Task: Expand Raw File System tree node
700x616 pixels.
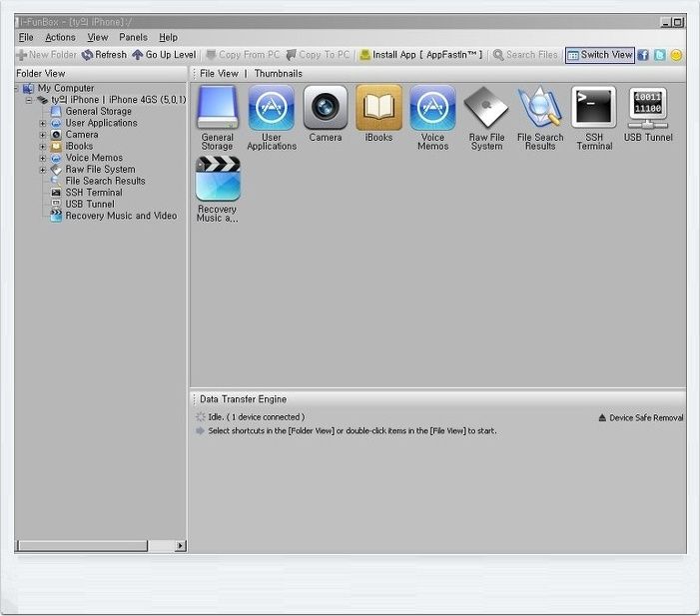Action: tap(42, 170)
